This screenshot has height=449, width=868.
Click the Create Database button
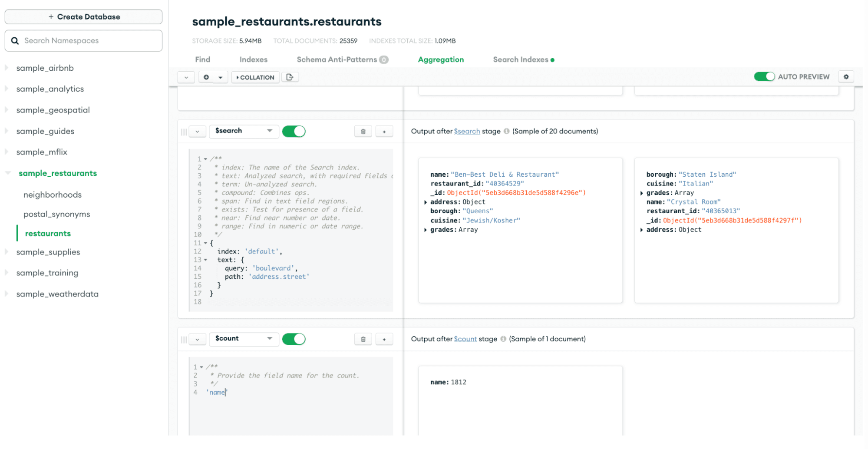83,17
